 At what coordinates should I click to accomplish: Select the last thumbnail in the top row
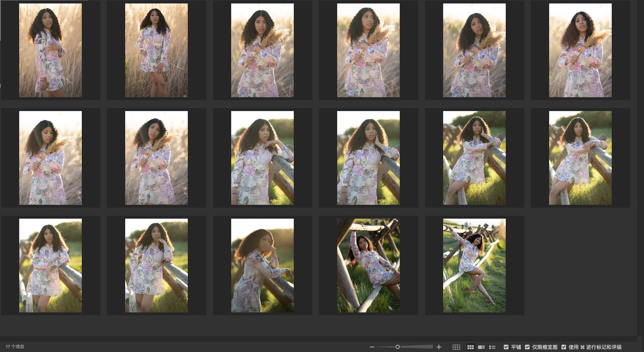pyautogui.click(x=580, y=50)
